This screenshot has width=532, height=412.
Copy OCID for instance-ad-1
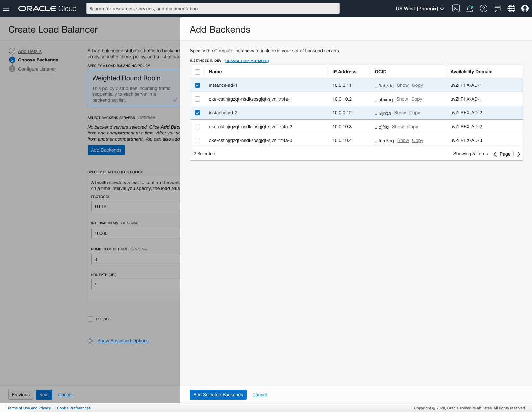coord(417,85)
